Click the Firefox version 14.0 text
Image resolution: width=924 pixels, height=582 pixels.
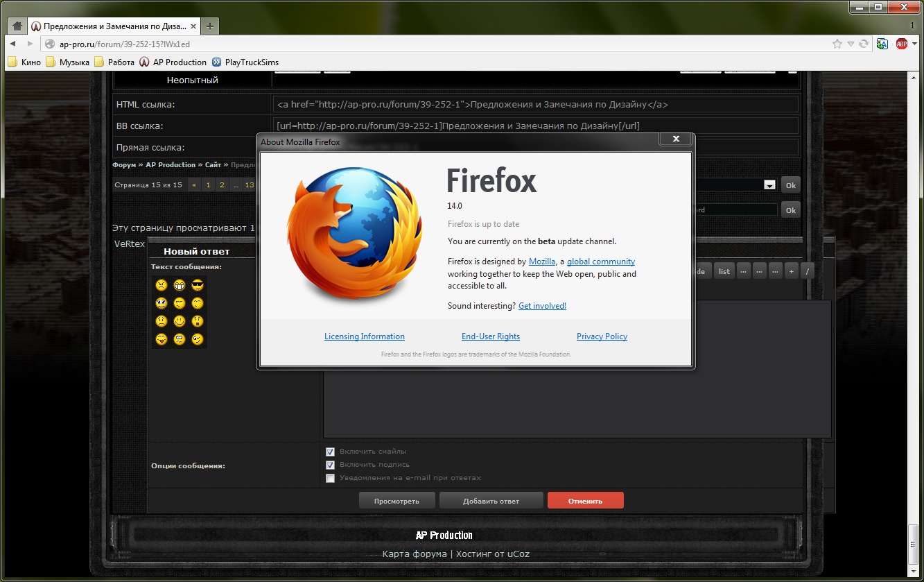coord(455,206)
